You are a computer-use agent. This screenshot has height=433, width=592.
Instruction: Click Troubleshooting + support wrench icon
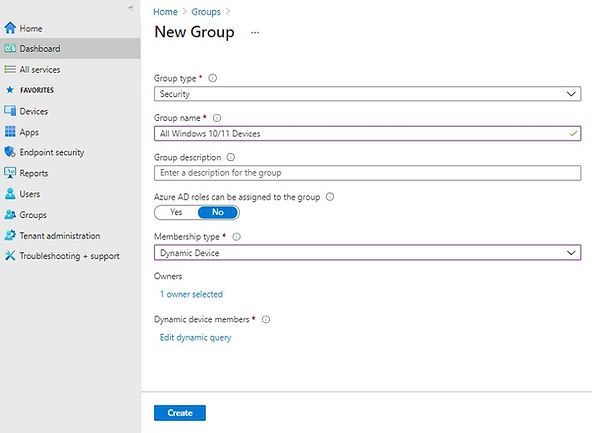(10, 256)
